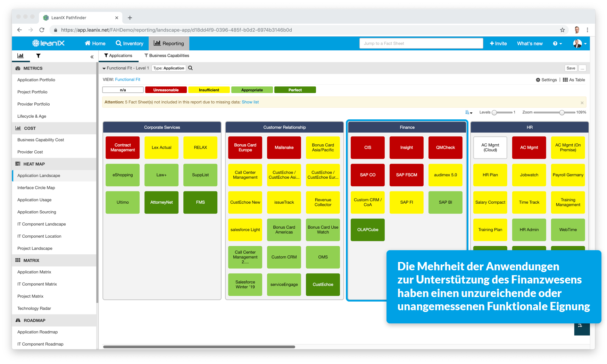Open the help dropdown near What's new
Viewport: 607px width, 364px height.
(557, 43)
